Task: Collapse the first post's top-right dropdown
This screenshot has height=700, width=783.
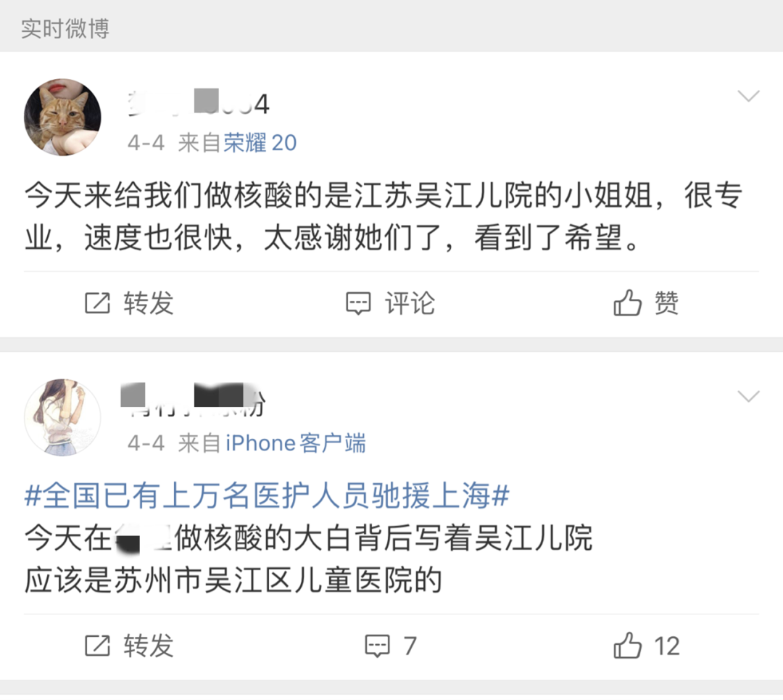Action: tap(747, 96)
